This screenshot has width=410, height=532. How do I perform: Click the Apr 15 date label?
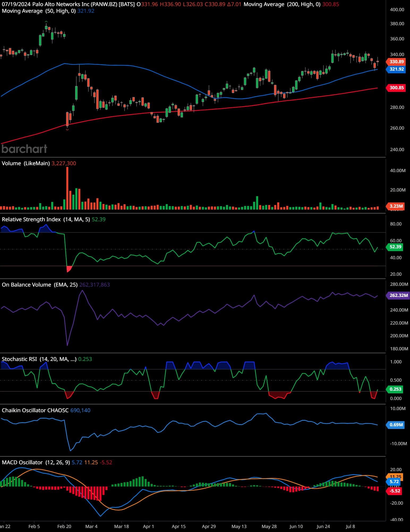click(179, 526)
